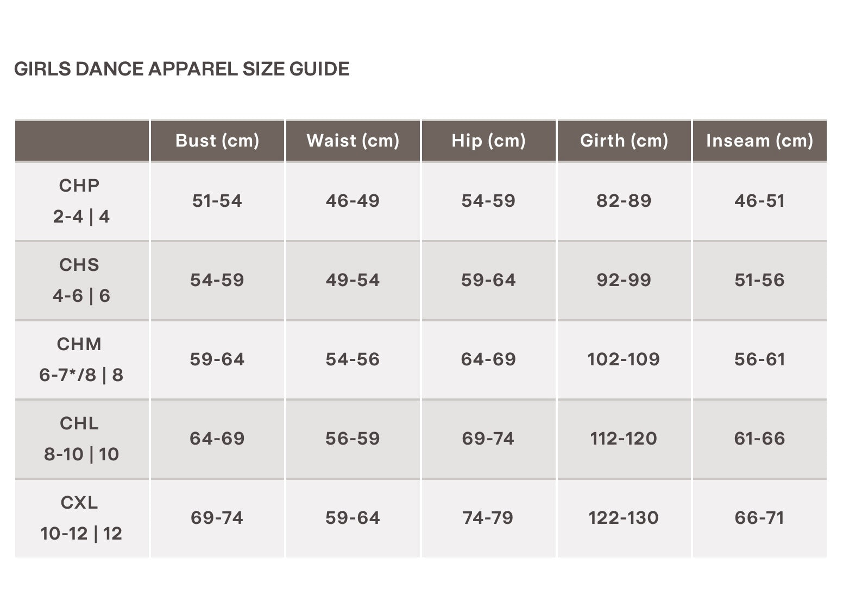Click the CXL girth value 122-130
868x602 pixels.
pos(624,518)
